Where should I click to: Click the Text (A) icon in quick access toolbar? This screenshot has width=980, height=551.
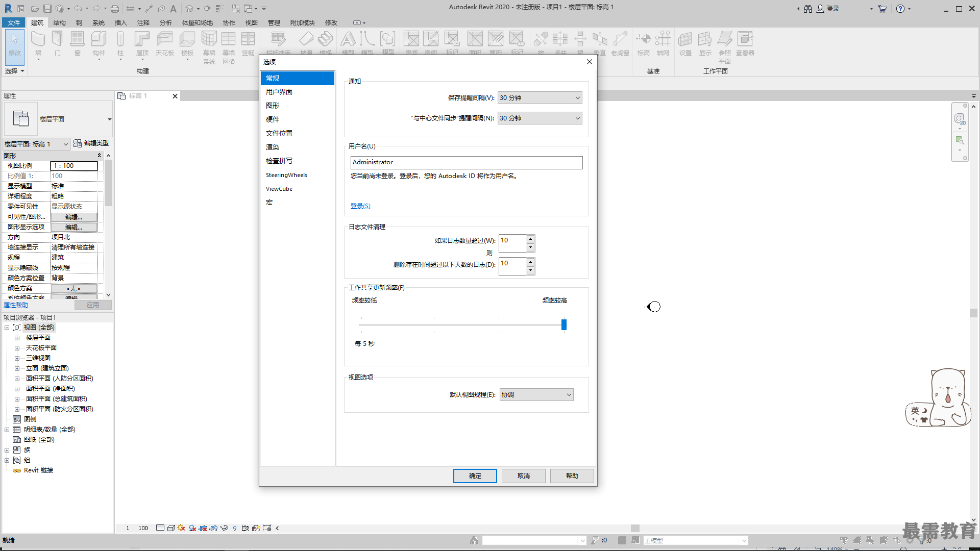tap(173, 9)
